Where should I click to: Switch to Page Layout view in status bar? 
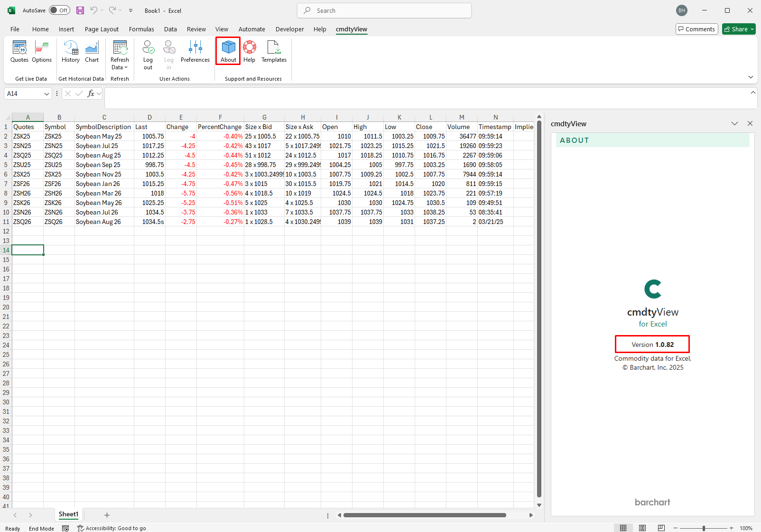click(642, 528)
